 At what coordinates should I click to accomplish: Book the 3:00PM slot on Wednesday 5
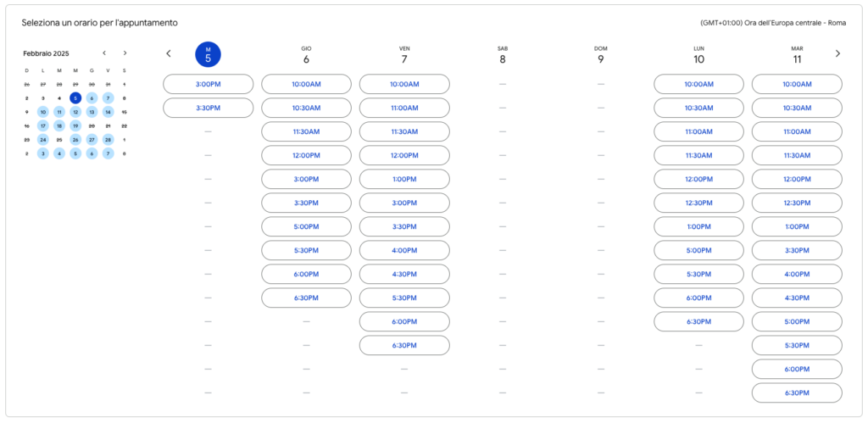tap(209, 84)
